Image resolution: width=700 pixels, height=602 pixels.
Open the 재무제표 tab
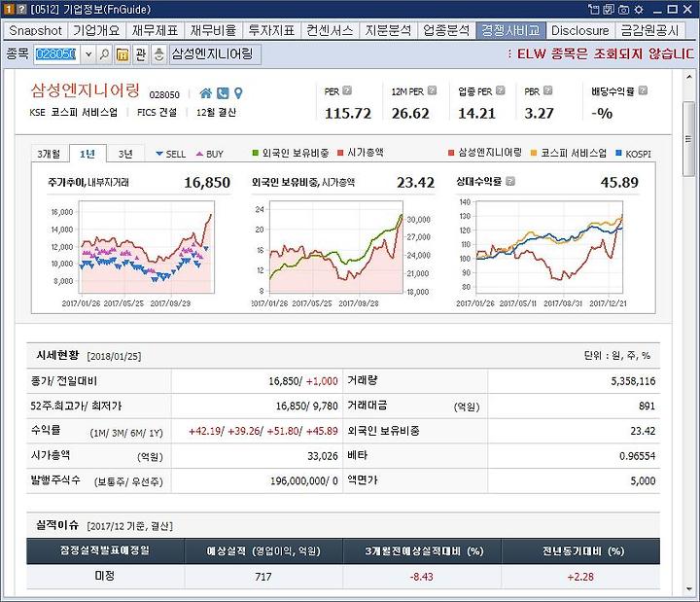(155, 30)
